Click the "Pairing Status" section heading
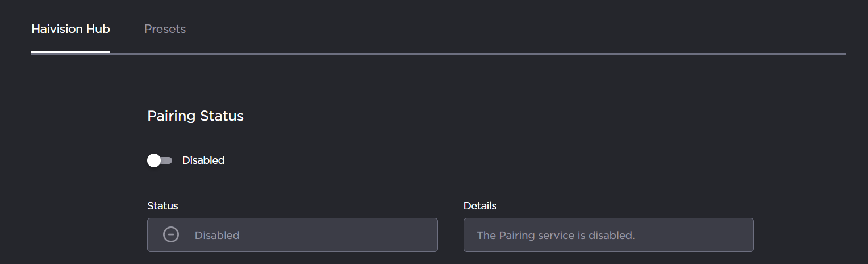 [195, 116]
